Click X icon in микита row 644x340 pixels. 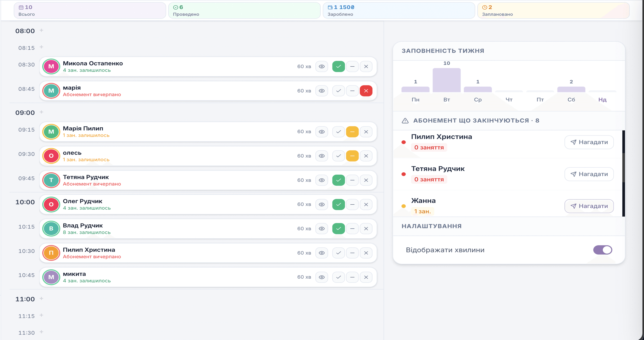click(x=366, y=277)
